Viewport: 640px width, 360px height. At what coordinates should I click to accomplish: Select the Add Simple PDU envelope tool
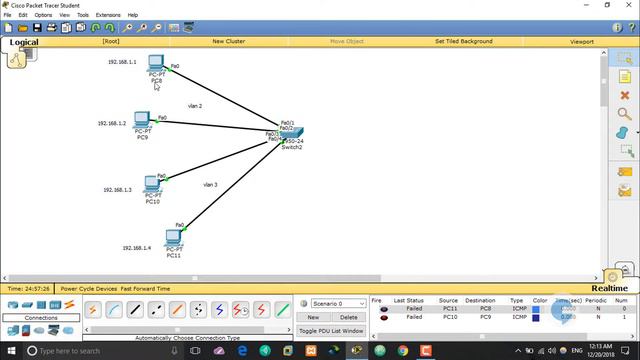(624, 172)
